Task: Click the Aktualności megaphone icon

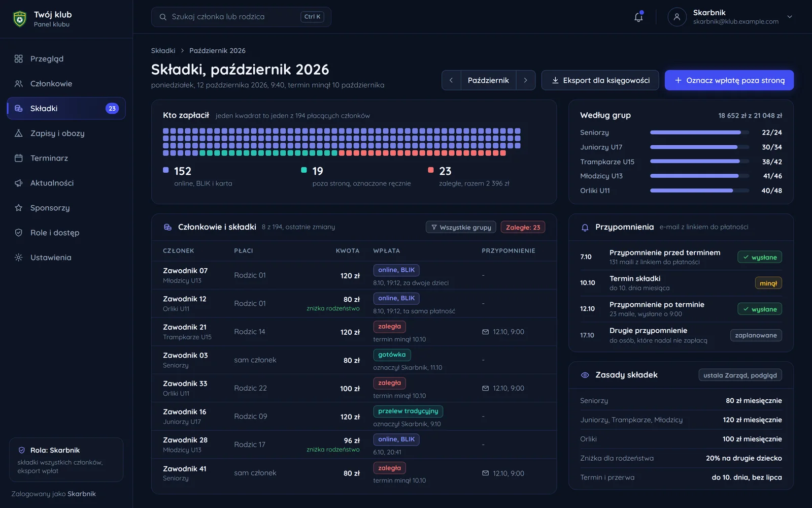Action: [x=19, y=183]
